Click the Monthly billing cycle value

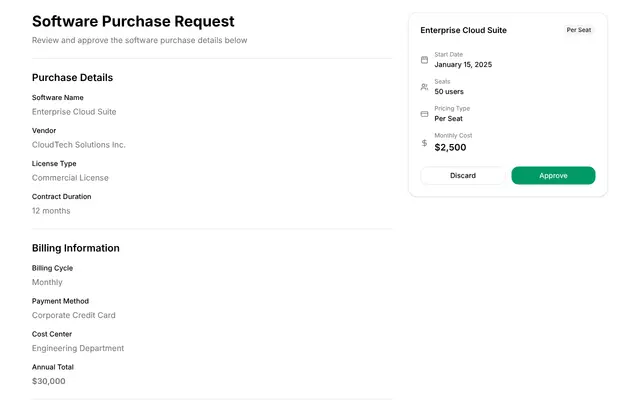47,282
